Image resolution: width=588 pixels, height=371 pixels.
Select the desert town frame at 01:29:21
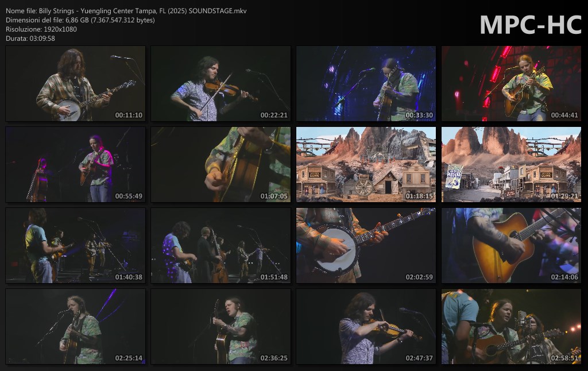pos(511,165)
